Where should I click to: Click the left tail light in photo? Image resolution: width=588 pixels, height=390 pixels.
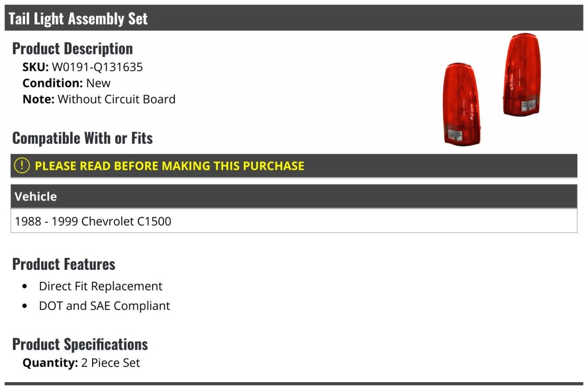pos(462,104)
